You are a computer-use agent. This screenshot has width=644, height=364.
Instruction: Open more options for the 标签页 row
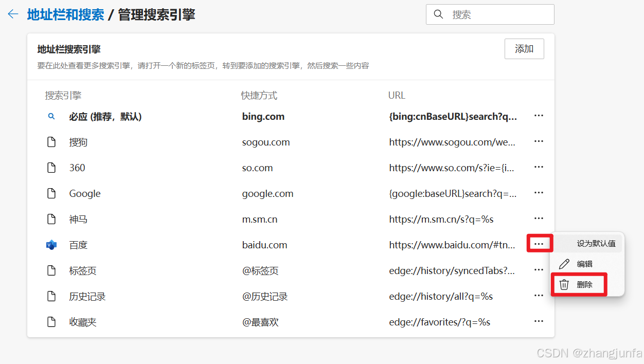(x=539, y=270)
